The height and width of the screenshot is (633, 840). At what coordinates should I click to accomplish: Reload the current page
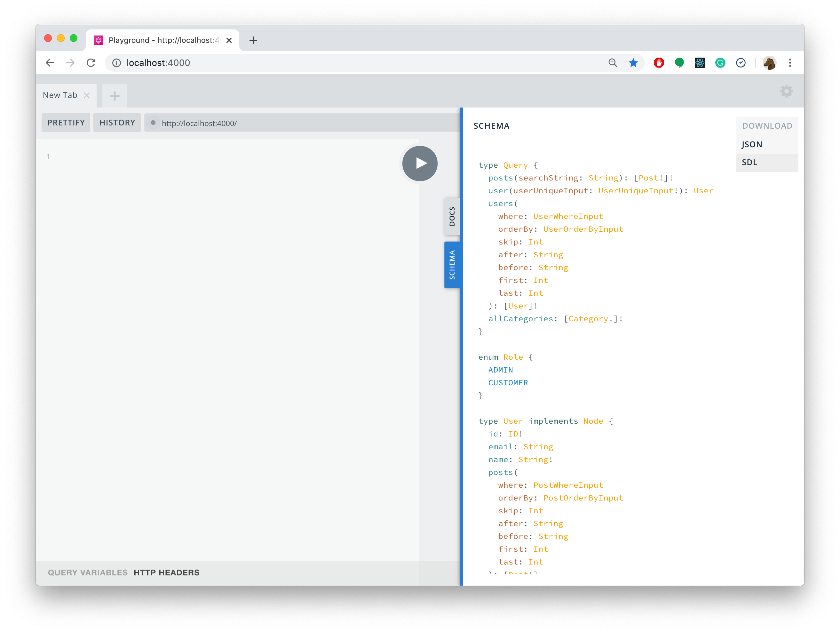(x=91, y=63)
